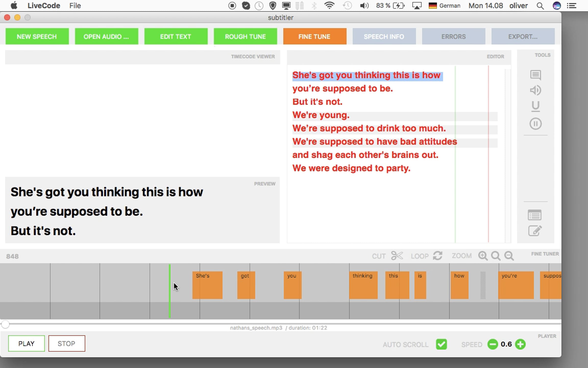This screenshot has width=588, height=368.
Task: Select the underline tool icon
Action: pyautogui.click(x=535, y=106)
